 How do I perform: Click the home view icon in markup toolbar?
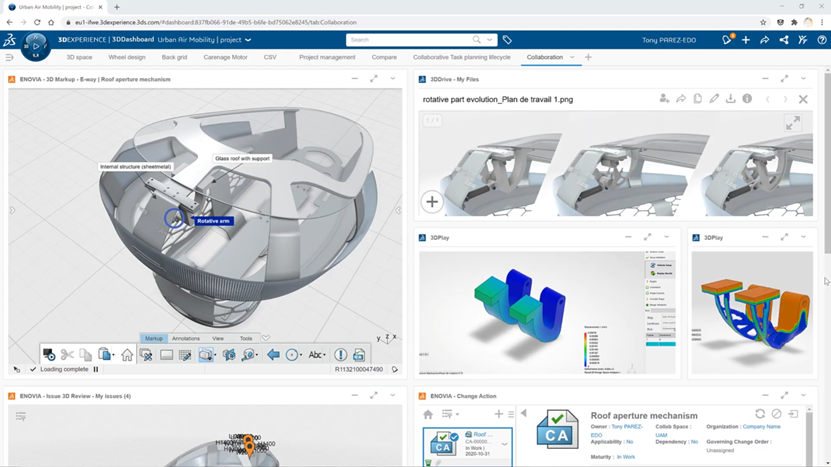point(127,355)
